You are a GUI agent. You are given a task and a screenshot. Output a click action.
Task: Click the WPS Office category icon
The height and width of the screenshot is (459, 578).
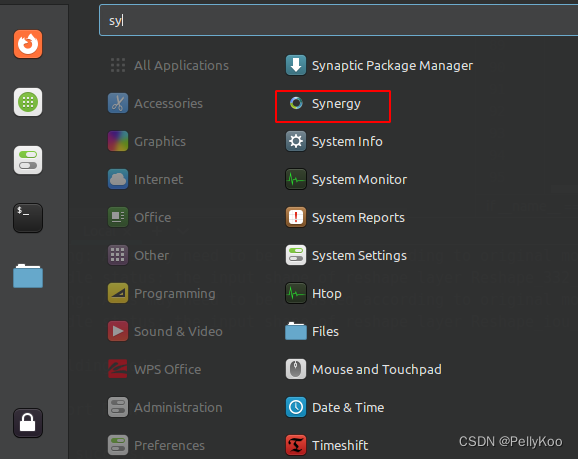click(118, 369)
